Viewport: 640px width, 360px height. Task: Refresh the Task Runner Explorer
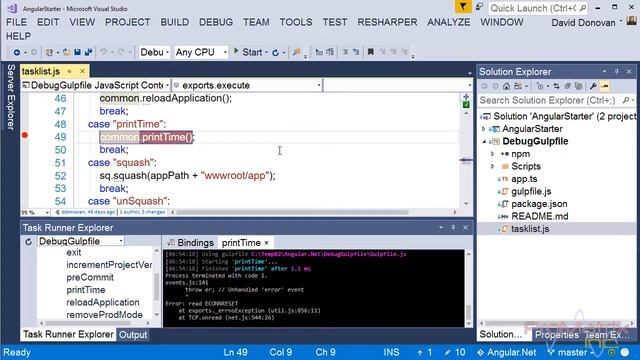point(28,242)
